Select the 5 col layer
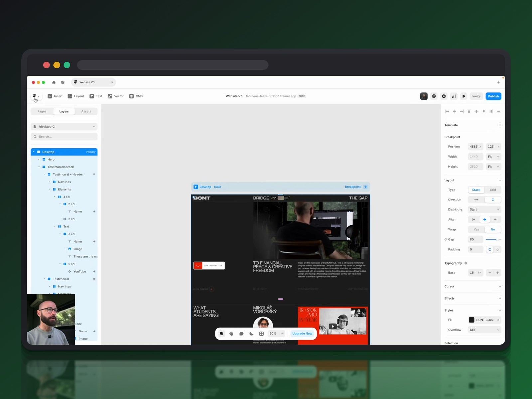This screenshot has height=399, width=532. click(72, 264)
